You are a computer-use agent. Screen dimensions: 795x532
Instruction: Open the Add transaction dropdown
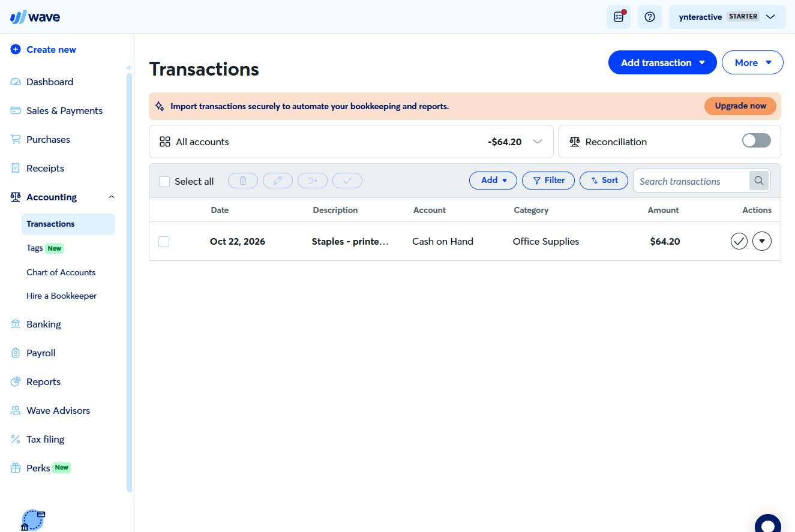coord(662,62)
